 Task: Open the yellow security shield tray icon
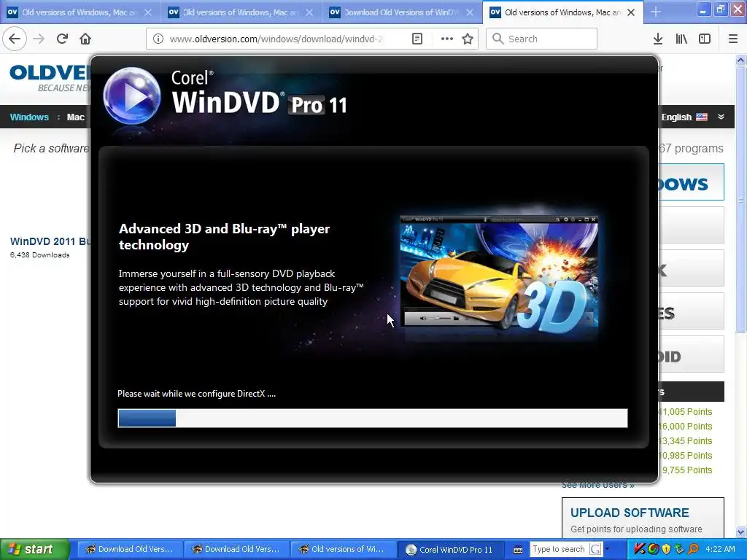coord(667,549)
